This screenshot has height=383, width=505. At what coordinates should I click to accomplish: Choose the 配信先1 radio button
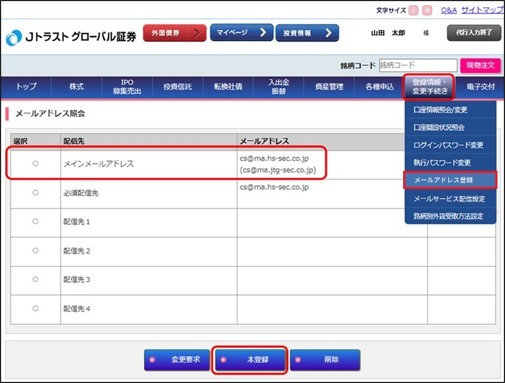pos(35,221)
